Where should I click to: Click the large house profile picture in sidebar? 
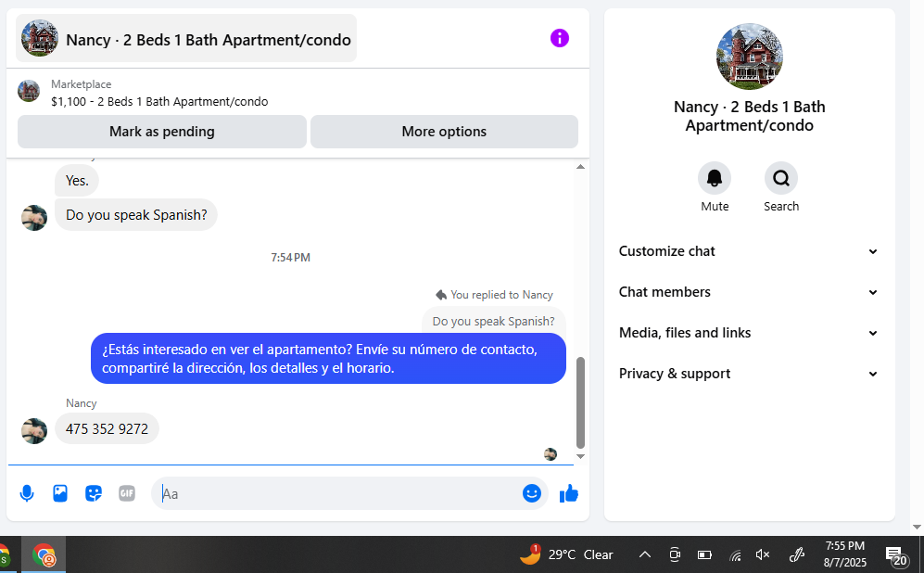(x=749, y=57)
